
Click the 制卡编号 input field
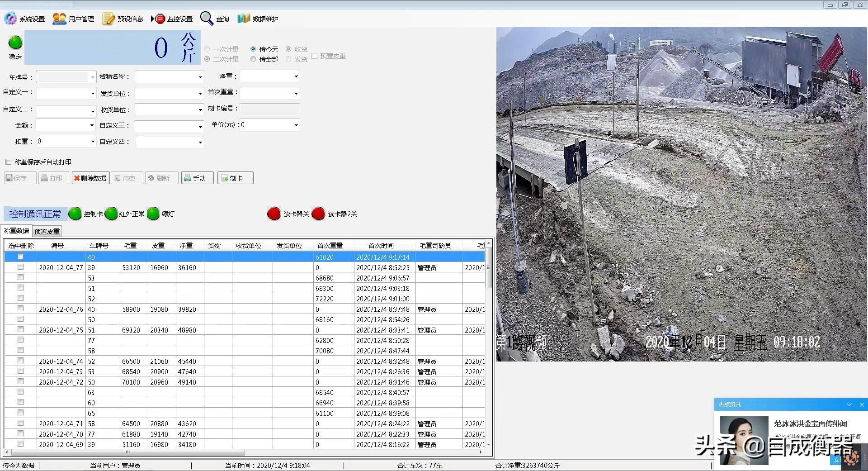coord(269,109)
